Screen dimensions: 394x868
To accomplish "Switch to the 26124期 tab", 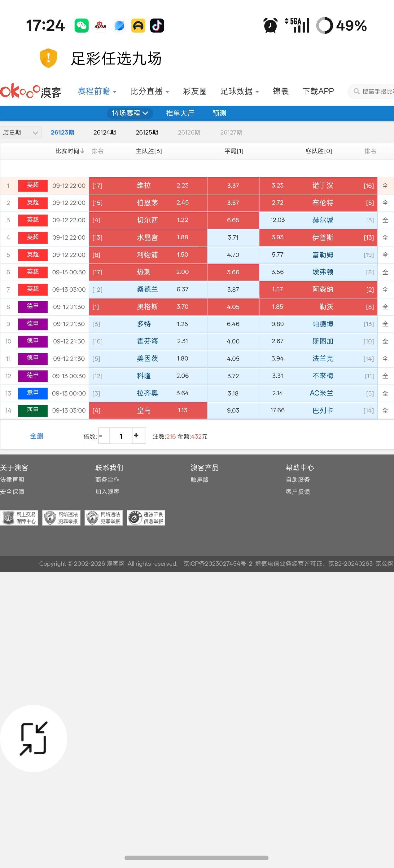I will 104,132.
